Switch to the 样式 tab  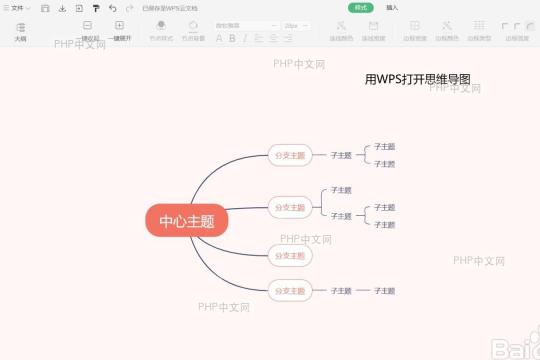pos(361,8)
